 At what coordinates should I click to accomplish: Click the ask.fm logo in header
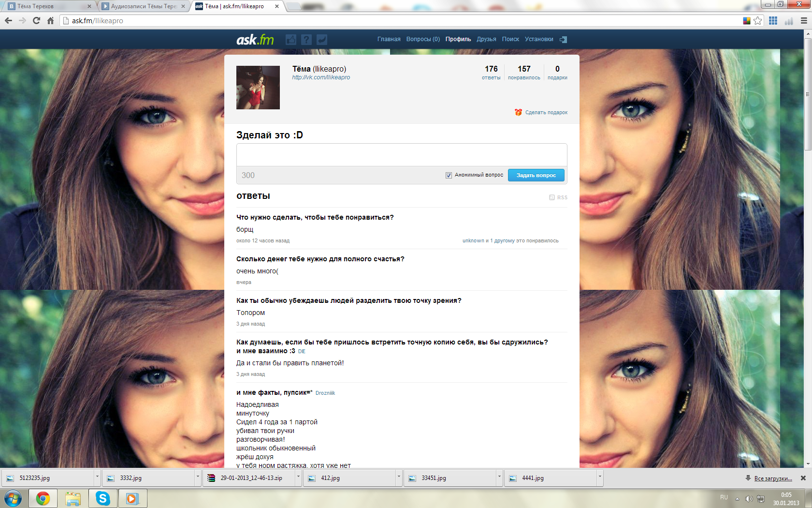point(255,39)
